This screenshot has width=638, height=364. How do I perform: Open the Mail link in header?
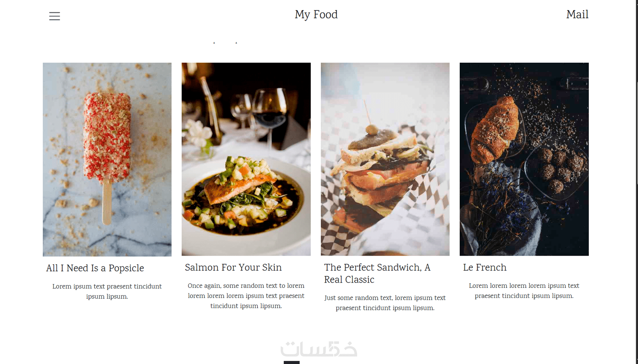(577, 15)
